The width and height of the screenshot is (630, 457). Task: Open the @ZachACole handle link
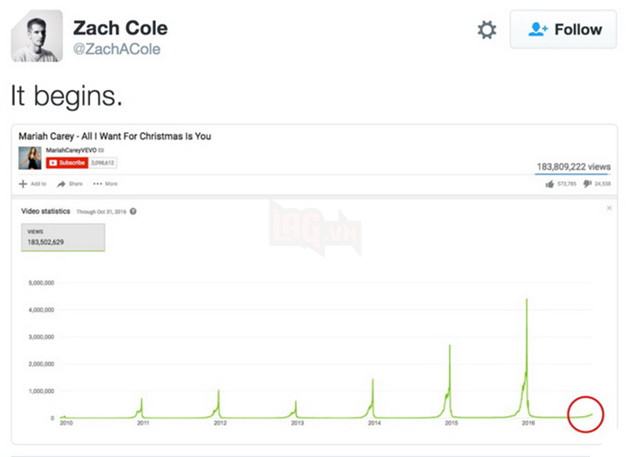pos(117,50)
